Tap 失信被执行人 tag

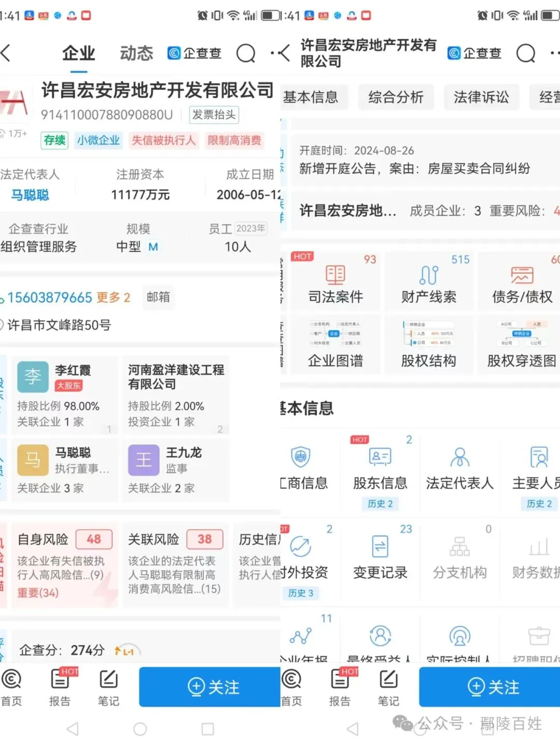[x=163, y=140]
